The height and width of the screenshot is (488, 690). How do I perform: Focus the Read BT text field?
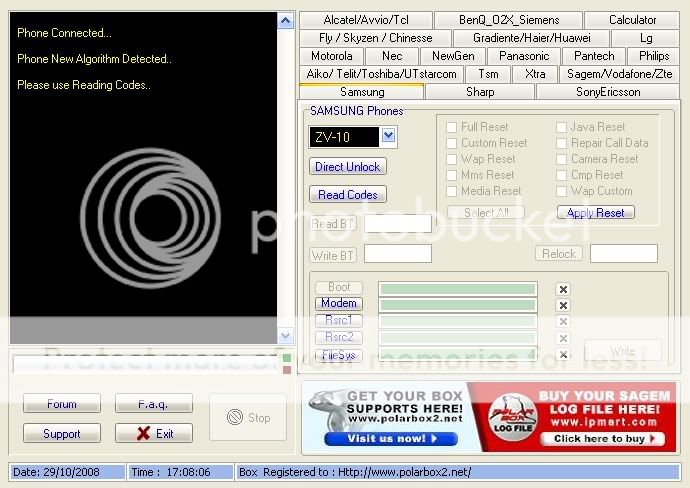click(x=398, y=224)
